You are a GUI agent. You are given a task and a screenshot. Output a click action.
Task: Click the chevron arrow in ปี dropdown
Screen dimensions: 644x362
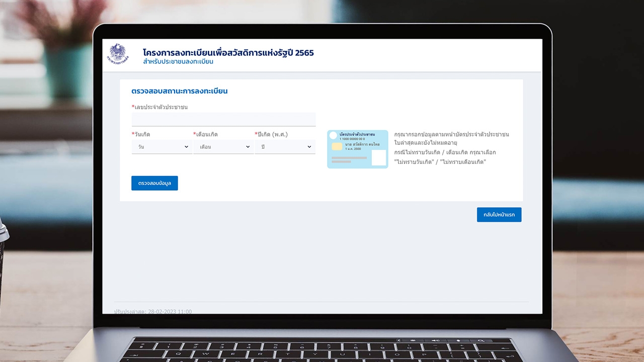point(309,147)
